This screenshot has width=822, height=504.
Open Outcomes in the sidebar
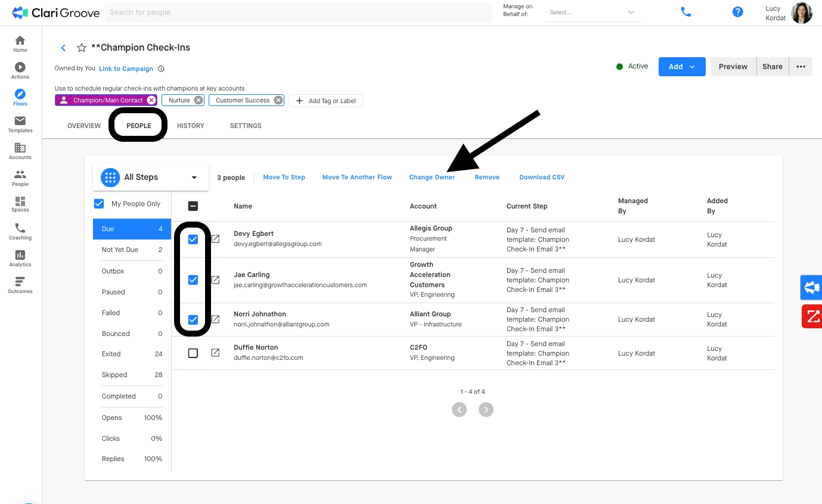point(20,285)
